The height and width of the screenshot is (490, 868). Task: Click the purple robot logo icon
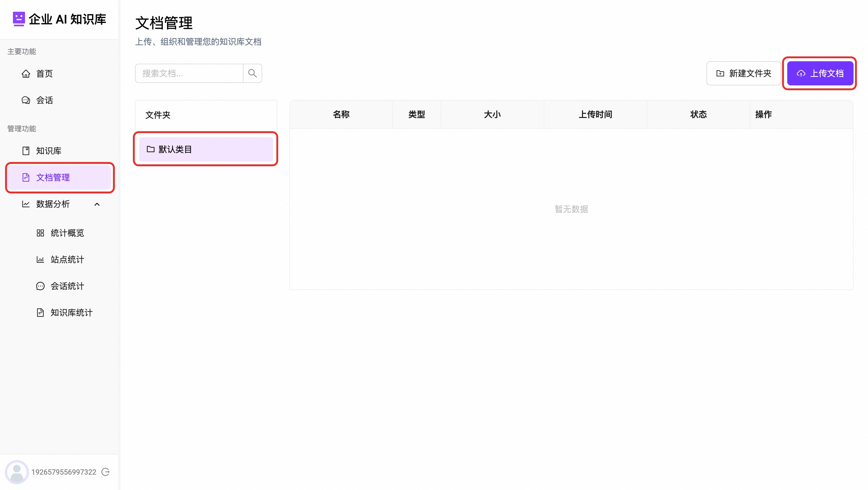pyautogui.click(x=18, y=19)
